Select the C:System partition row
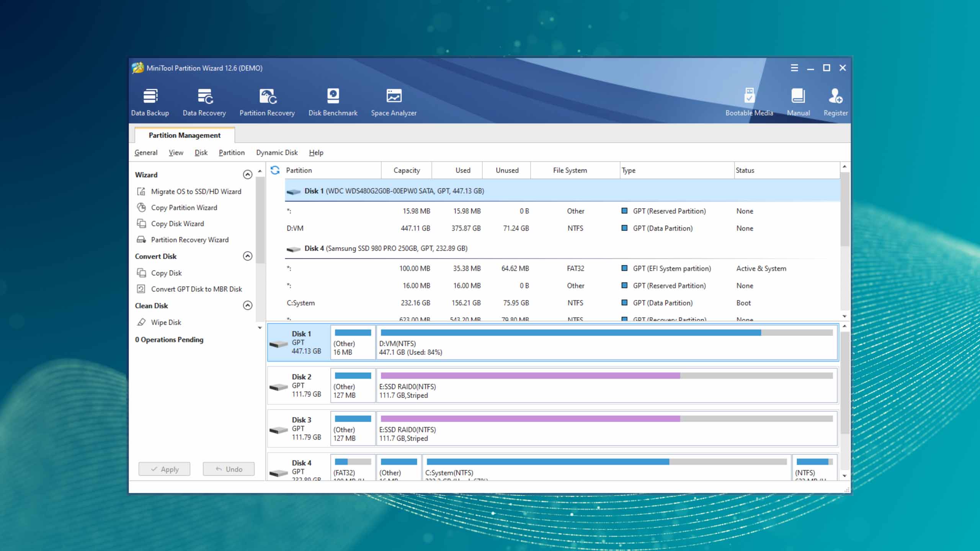Image resolution: width=980 pixels, height=551 pixels. 562,303
